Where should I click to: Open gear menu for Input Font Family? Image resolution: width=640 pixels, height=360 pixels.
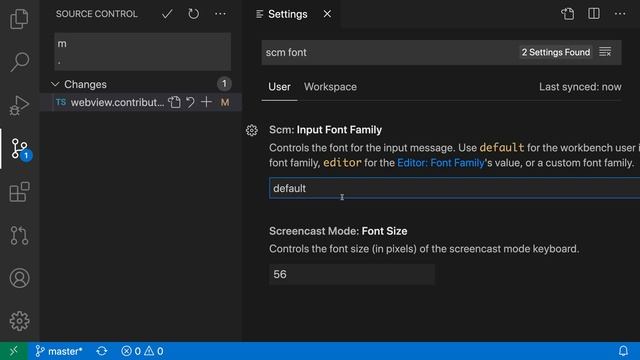[x=252, y=130]
